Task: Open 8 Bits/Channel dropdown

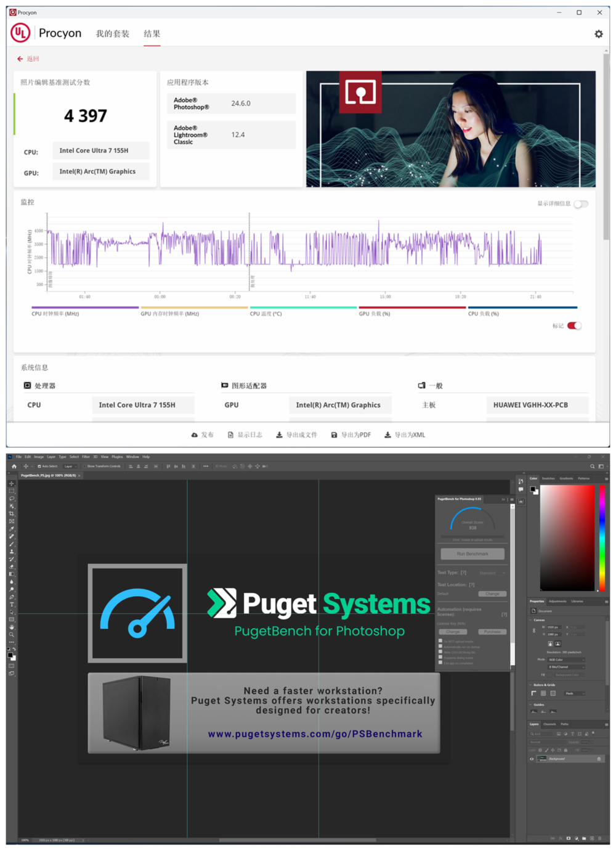Action: point(566,667)
